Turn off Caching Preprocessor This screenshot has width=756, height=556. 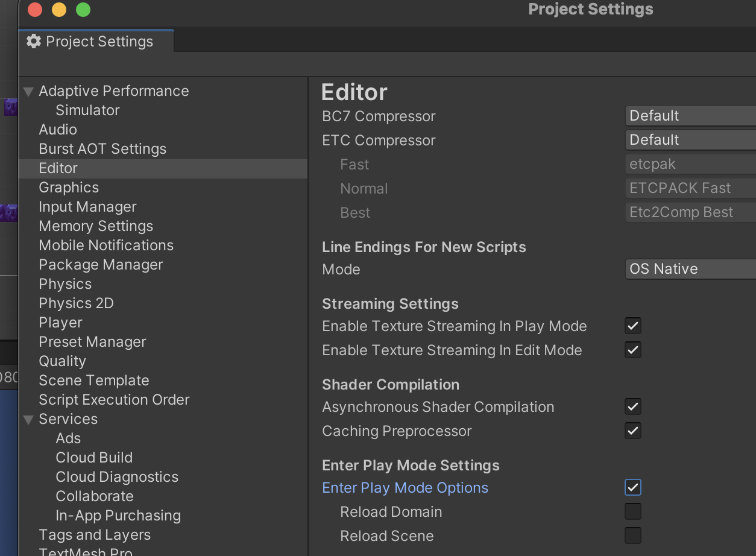point(632,431)
